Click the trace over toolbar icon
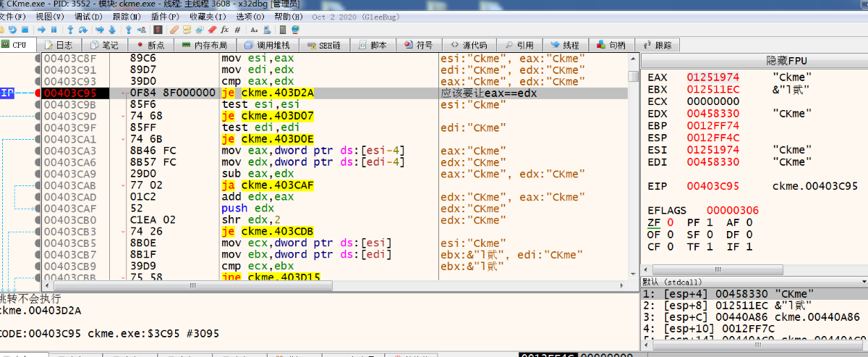Screen dimensions: 868x357 [x=112, y=30]
